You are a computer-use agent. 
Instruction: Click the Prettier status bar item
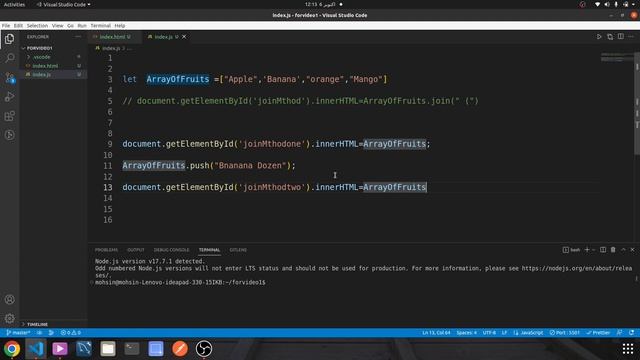click(598, 333)
